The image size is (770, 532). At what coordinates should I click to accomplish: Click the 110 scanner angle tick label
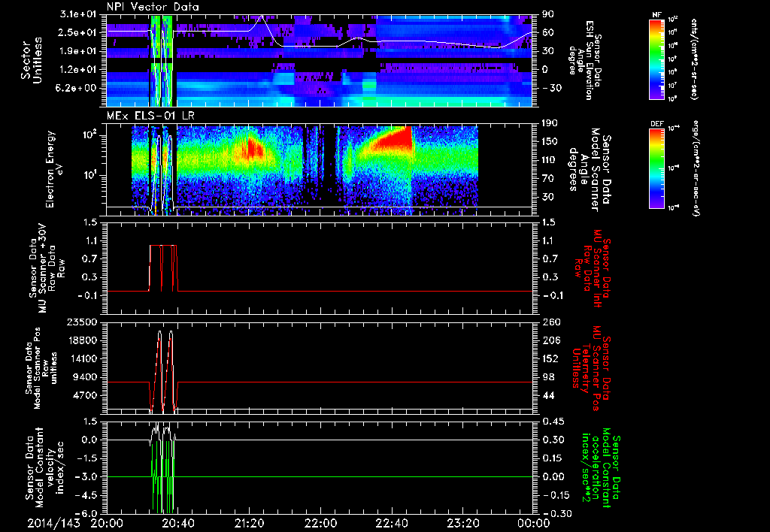(x=549, y=160)
